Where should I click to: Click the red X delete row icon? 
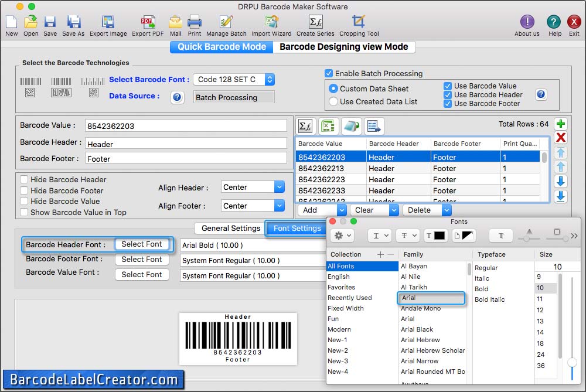(x=561, y=138)
